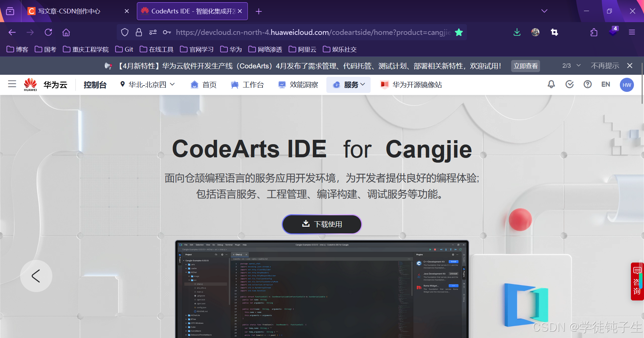Show previous slide with left arrow

pyautogui.click(x=36, y=276)
